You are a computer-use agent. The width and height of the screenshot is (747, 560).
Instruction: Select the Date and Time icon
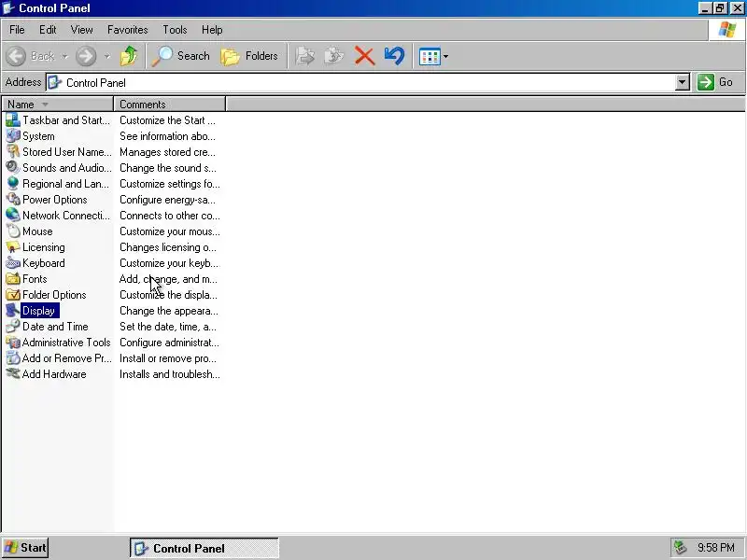point(13,326)
